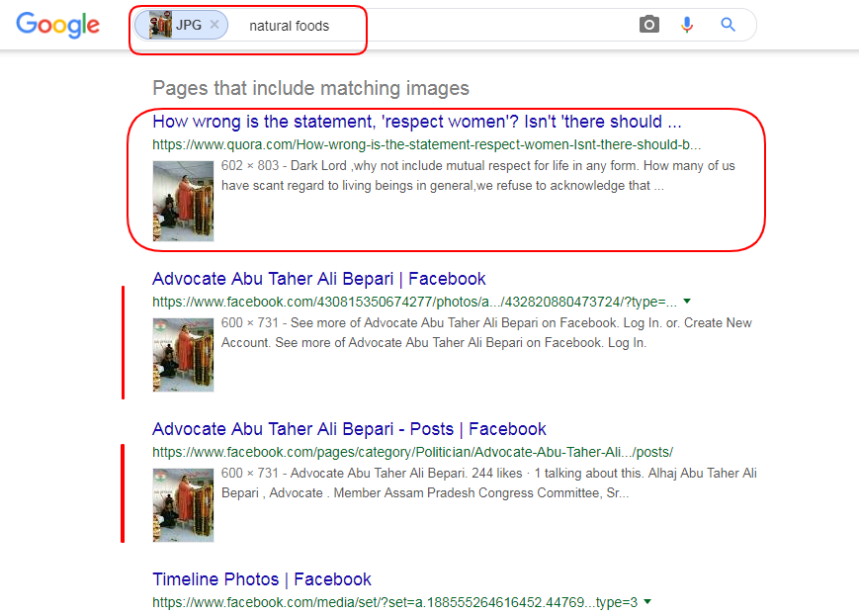Open 'Advocate Abu Taher Ali Bepari - Posts' link

349,428
